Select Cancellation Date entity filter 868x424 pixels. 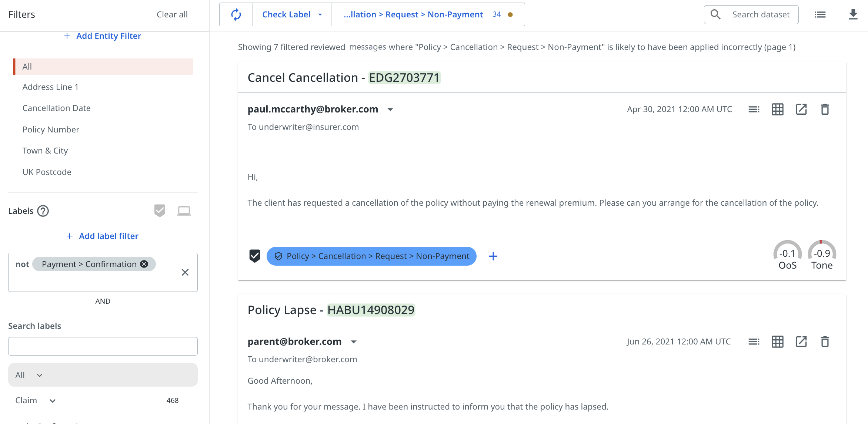(x=56, y=108)
